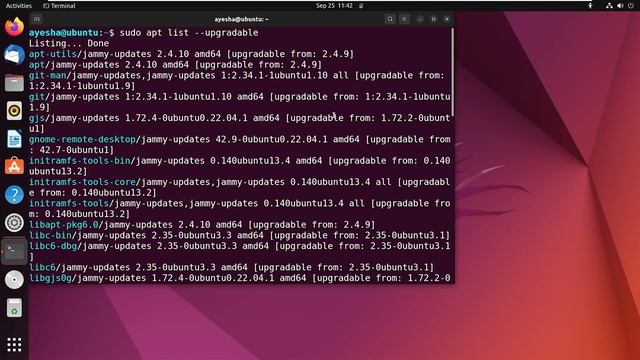Open the disc drive icon in dock

pos(14,280)
